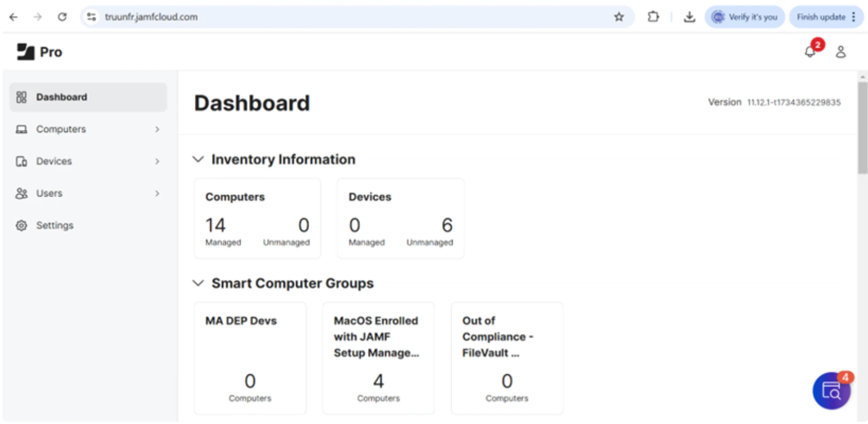
Task: Open the floating help search widget
Action: click(x=832, y=391)
